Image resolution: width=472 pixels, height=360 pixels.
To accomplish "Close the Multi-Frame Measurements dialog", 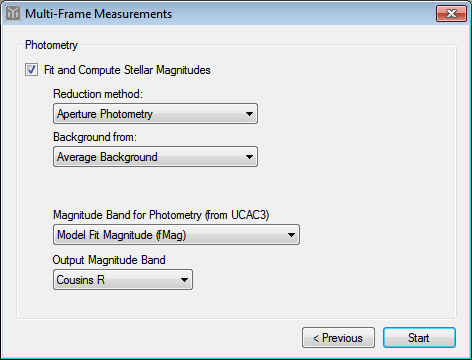I will pos(451,14).
